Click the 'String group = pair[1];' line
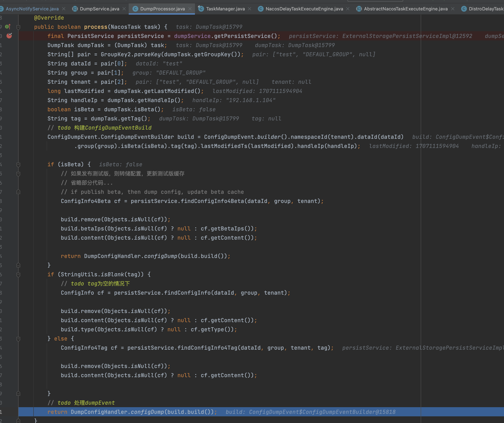Screen dimensions: 504x423 click(x=85, y=73)
